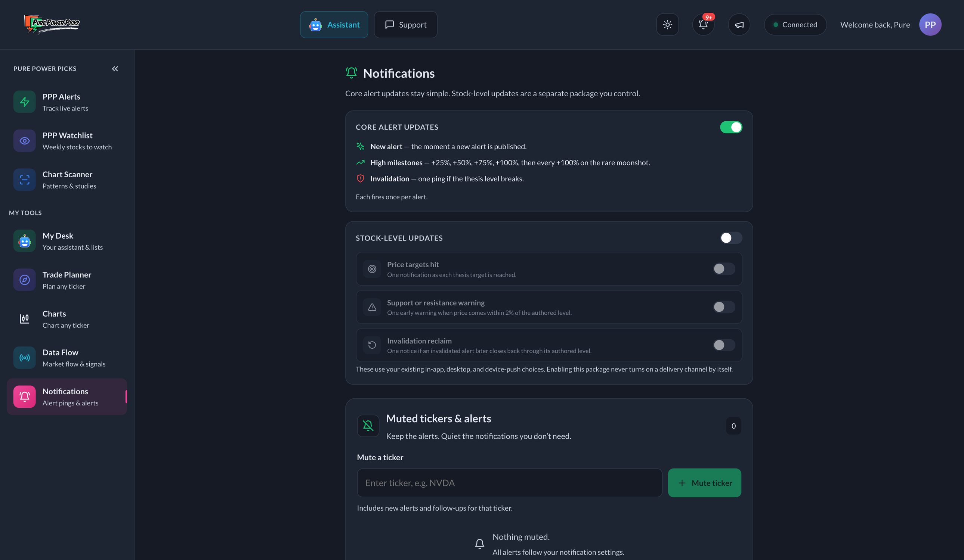Click the bell icon beside Nothing muted
The height and width of the screenshot is (560, 964).
click(479, 544)
